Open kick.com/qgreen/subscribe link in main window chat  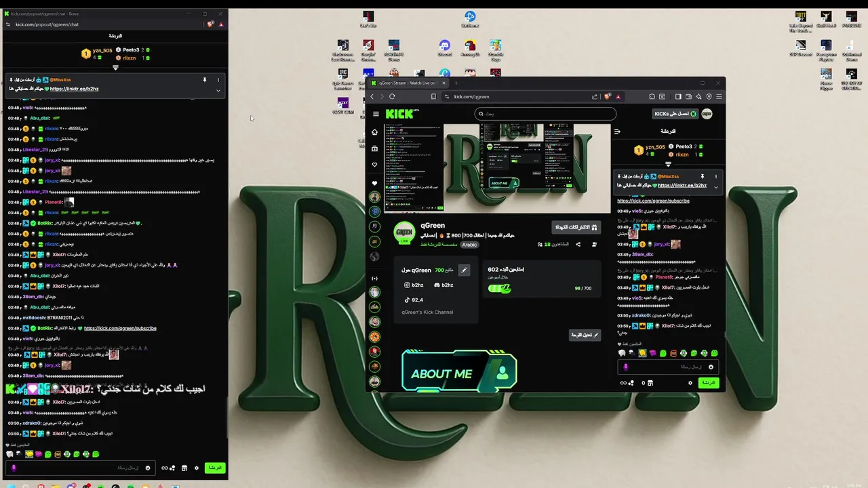(653, 201)
